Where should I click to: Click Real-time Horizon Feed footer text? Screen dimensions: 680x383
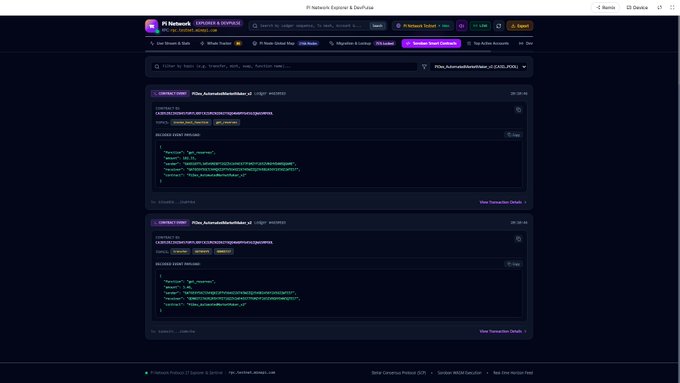[513, 373]
